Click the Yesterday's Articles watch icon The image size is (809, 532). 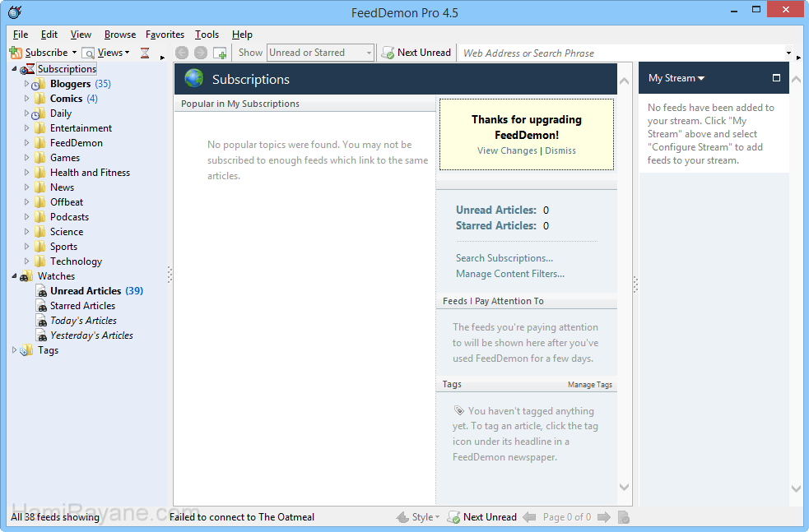tap(42, 335)
